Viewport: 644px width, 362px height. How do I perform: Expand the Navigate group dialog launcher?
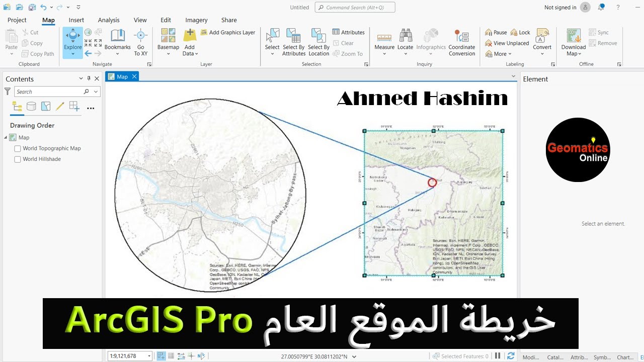(149, 64)
